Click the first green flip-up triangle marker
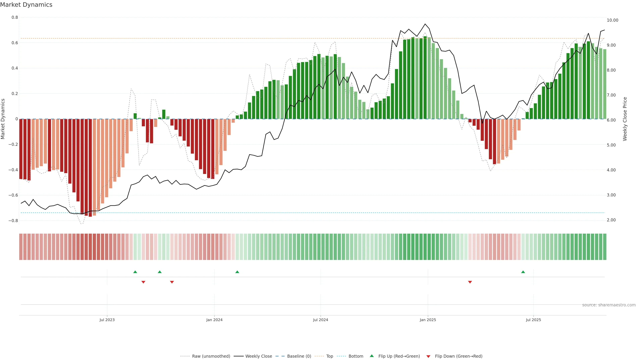 pos(135,272)
